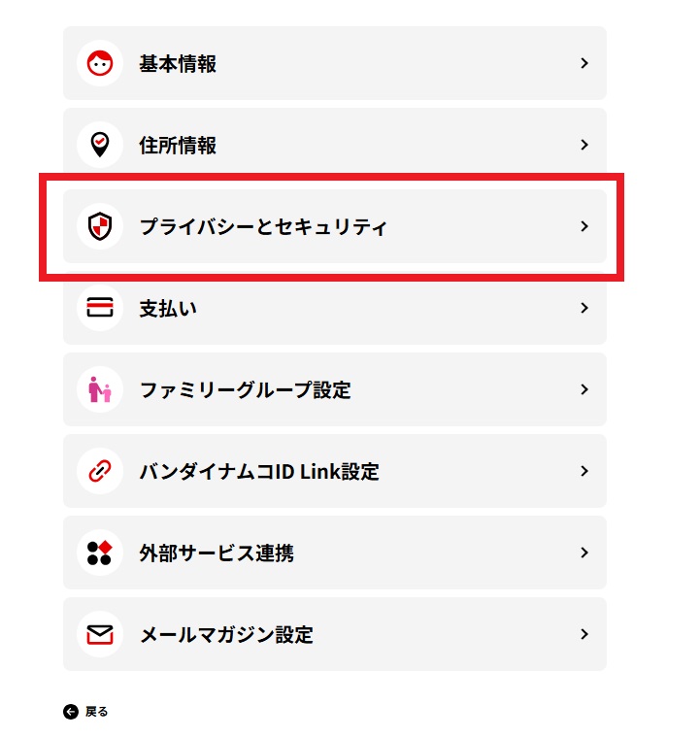This screenshot has height=738, width=700.
Task: Click the shield icon for プライバシーとセキュリティ
Action: (100, 226)
